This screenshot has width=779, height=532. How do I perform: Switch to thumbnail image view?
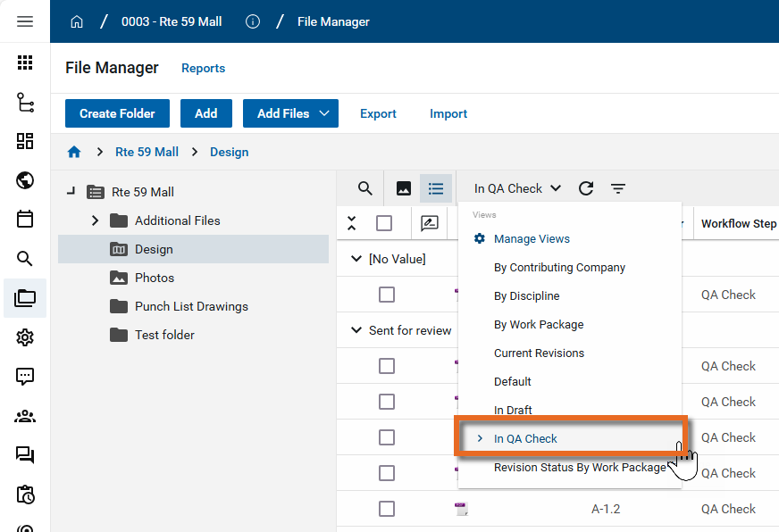click(x=404, y=188)
